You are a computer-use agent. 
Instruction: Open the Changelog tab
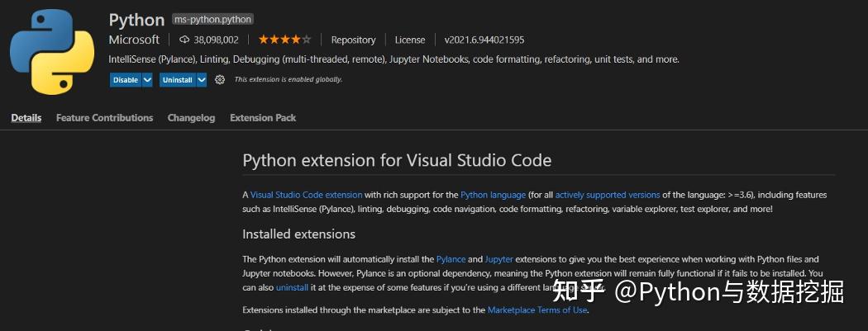pos(191,118)
